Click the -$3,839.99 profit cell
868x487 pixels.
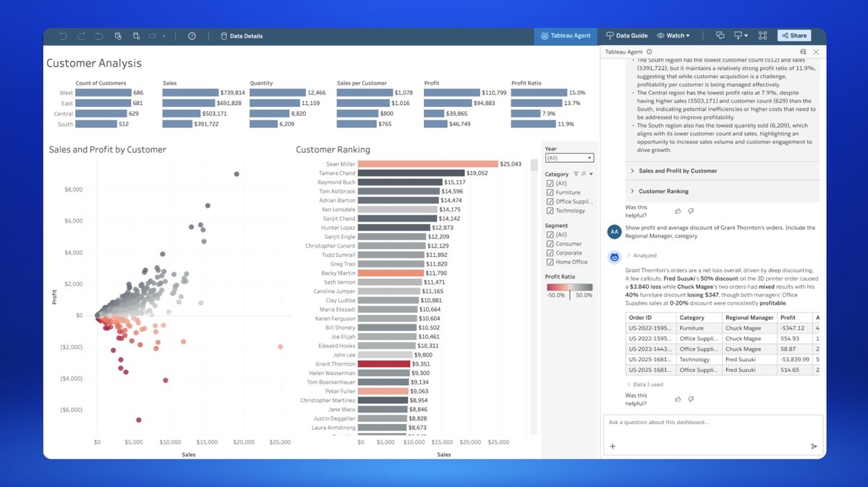(x=794, y=359)
